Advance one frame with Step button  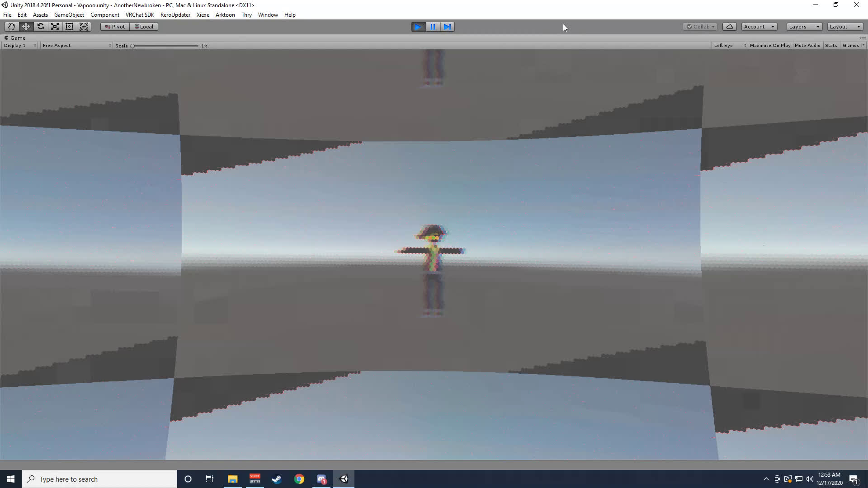point(447,27)
